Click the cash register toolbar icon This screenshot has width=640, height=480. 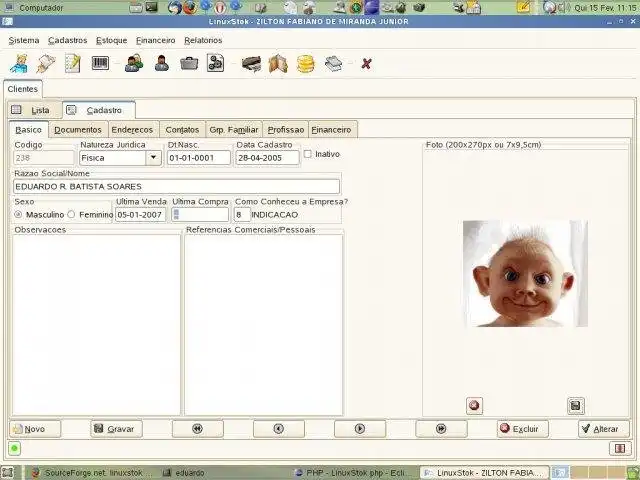(x=251, y=64)
